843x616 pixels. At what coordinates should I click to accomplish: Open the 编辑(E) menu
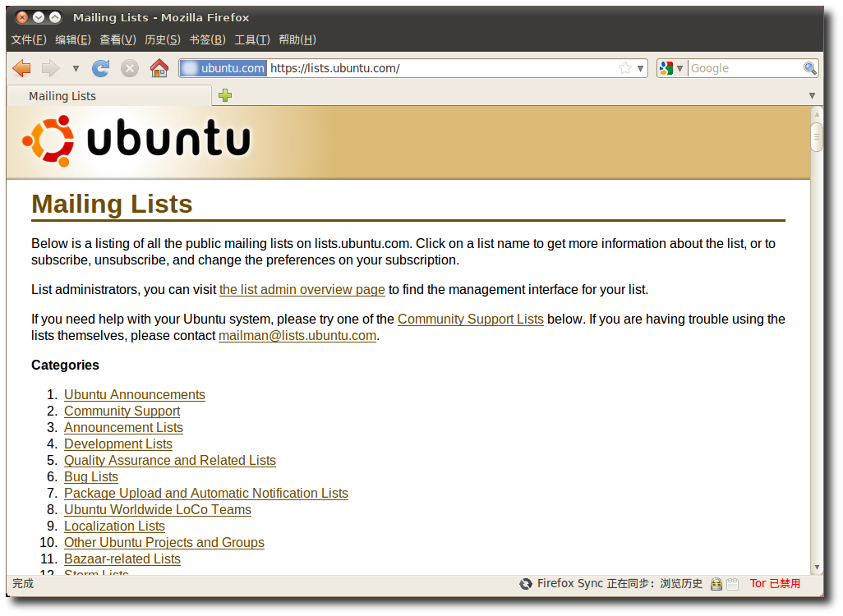[x=73, y=39]
